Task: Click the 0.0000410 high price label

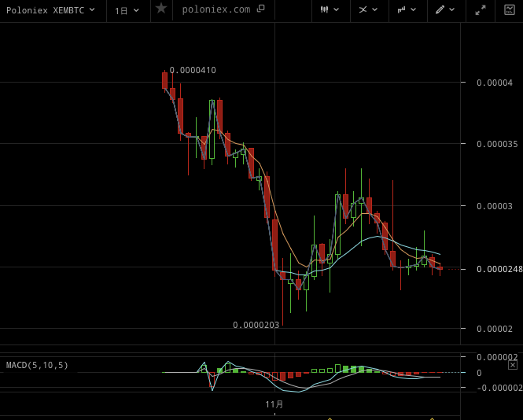Action: [193, 70]
